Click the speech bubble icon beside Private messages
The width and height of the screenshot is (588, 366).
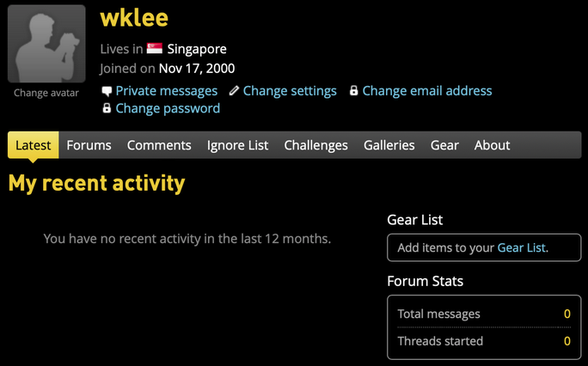[107, 91]
